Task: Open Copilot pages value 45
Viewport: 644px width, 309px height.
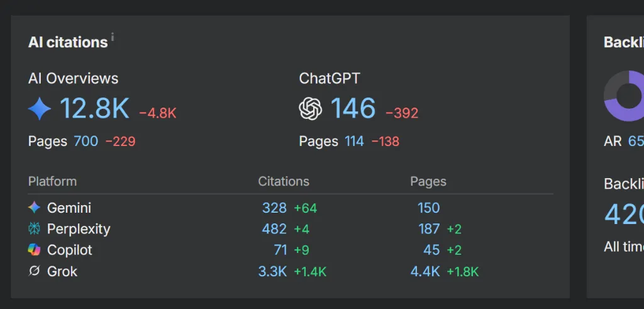Action: pos(431,250)
